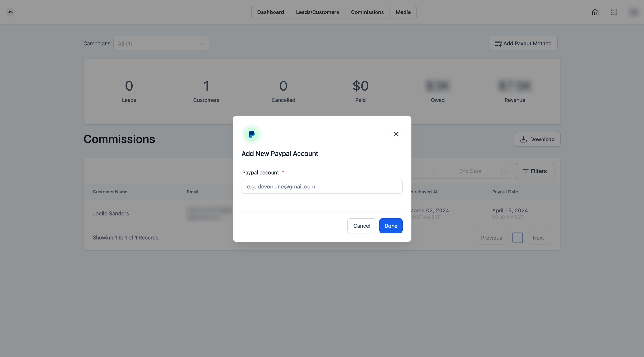Close the Add New Paypal Account dialog

click(396, 134)
